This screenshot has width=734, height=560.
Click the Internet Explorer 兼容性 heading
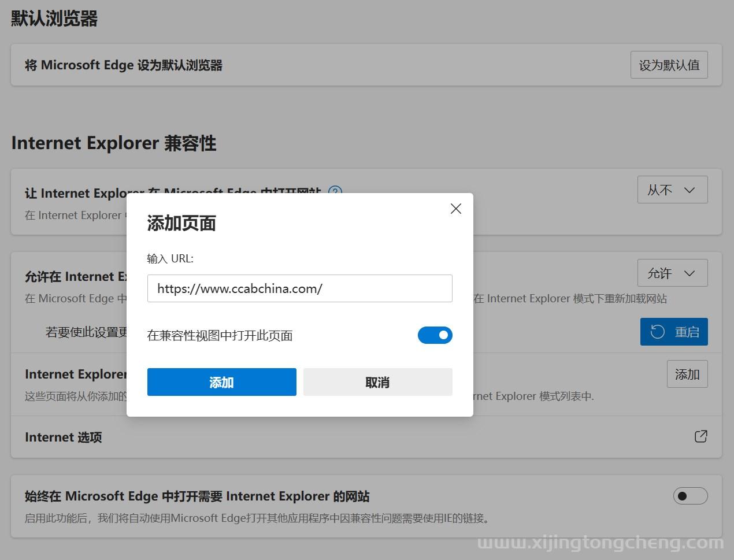pos(114,143)
